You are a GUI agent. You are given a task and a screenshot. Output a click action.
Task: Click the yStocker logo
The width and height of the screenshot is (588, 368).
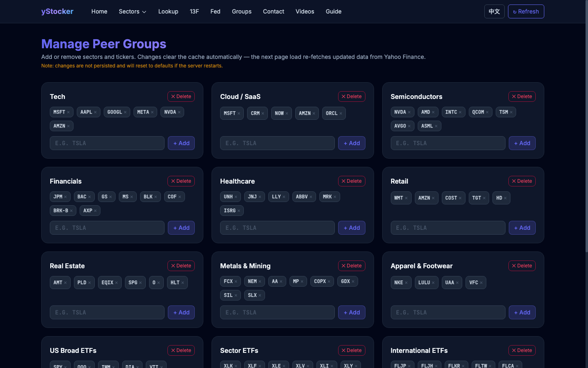coord(57,11)
